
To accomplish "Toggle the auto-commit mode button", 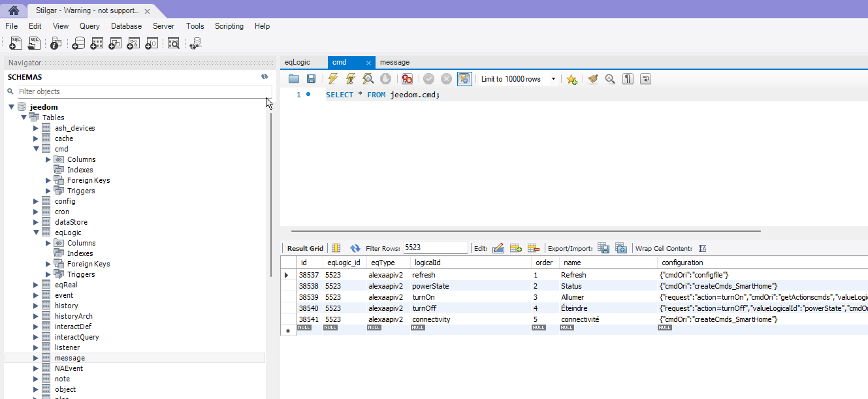I will click(464, 79).
